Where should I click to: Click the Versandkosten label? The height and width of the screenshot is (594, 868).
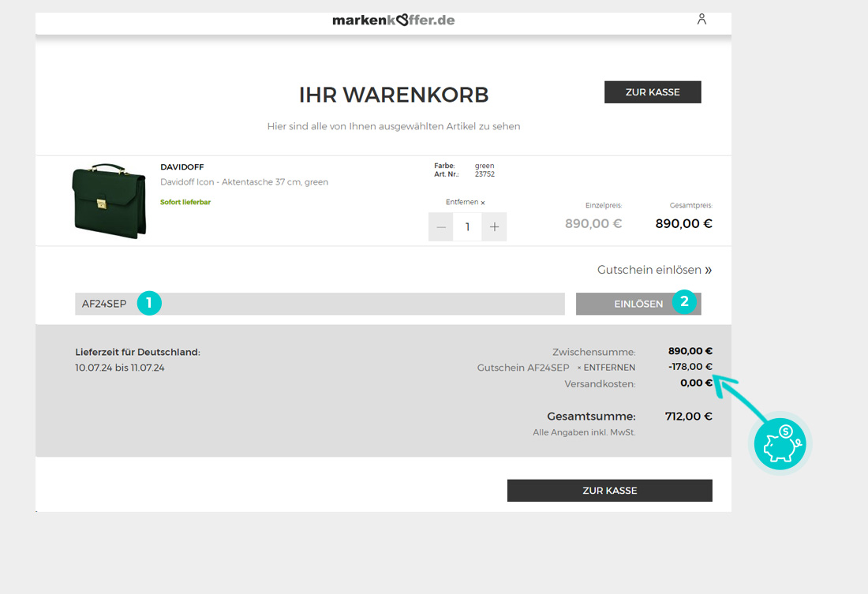(x=600, y=383)
